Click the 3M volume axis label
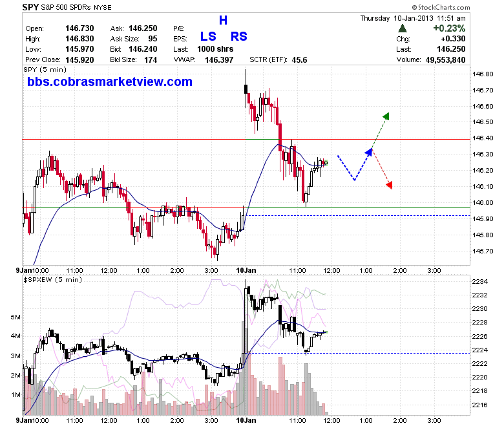The height and width of the screenshot is (426, 504). click(16, 356)
